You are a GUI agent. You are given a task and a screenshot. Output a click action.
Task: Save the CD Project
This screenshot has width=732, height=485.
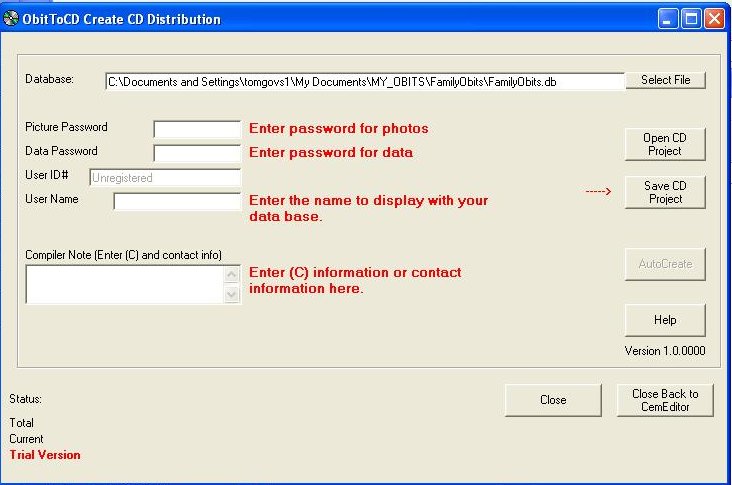665,192
